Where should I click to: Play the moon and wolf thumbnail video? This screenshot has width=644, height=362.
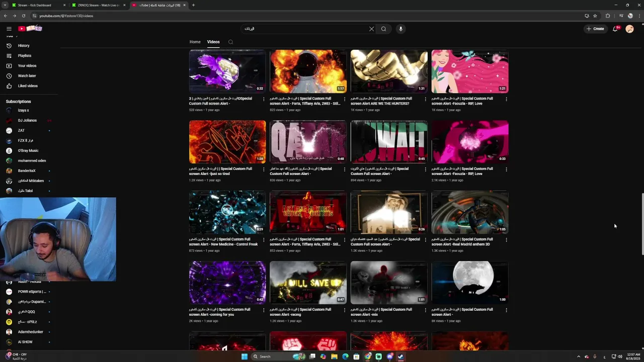click(470, 283)
